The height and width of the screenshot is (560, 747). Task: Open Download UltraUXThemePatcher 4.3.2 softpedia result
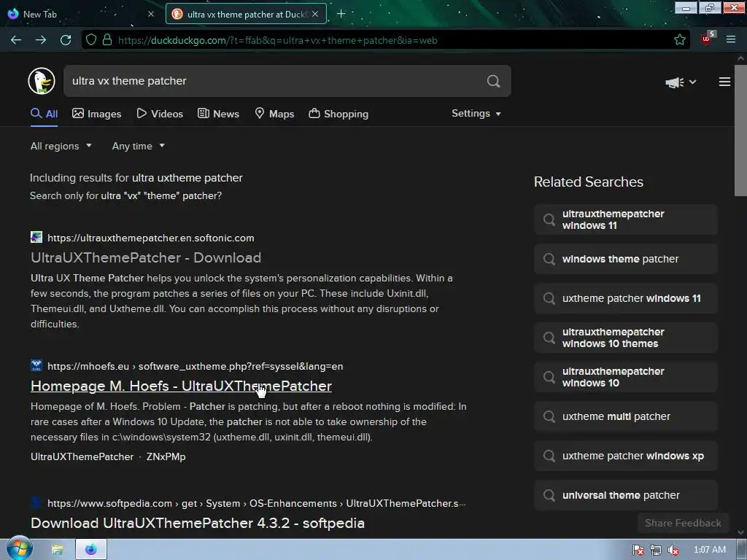click(197, 523)
